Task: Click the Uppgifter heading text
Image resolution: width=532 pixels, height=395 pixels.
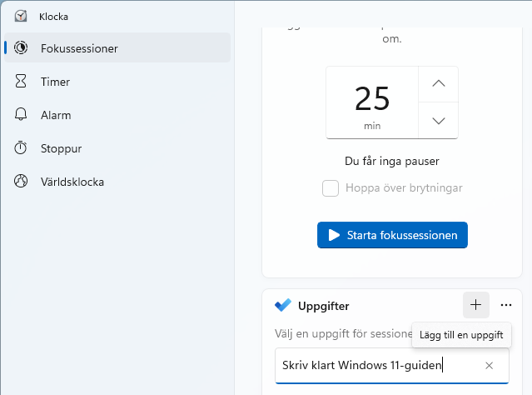Action: [324, 305]
